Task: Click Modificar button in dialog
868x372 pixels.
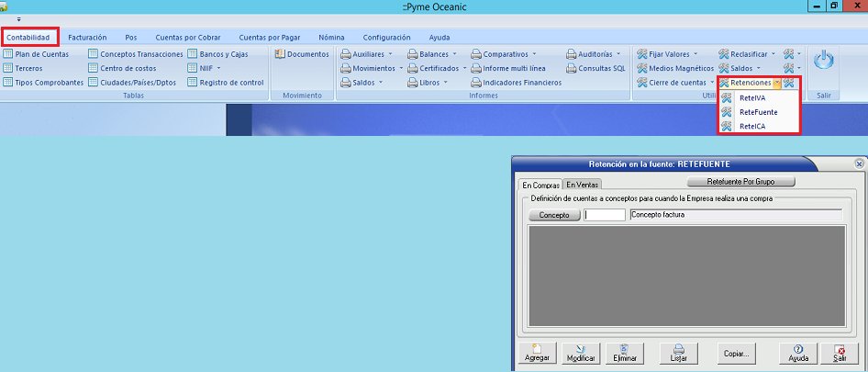Action: (580, 352)
